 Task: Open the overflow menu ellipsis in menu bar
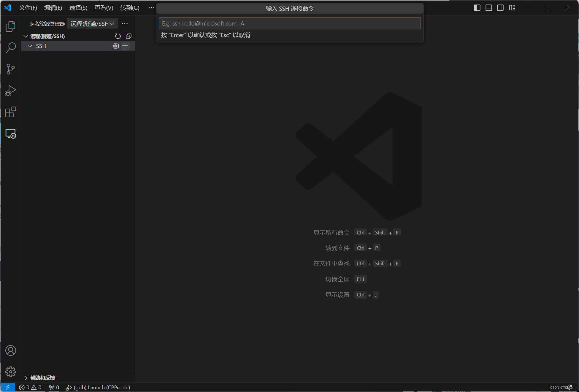point(151,8)
